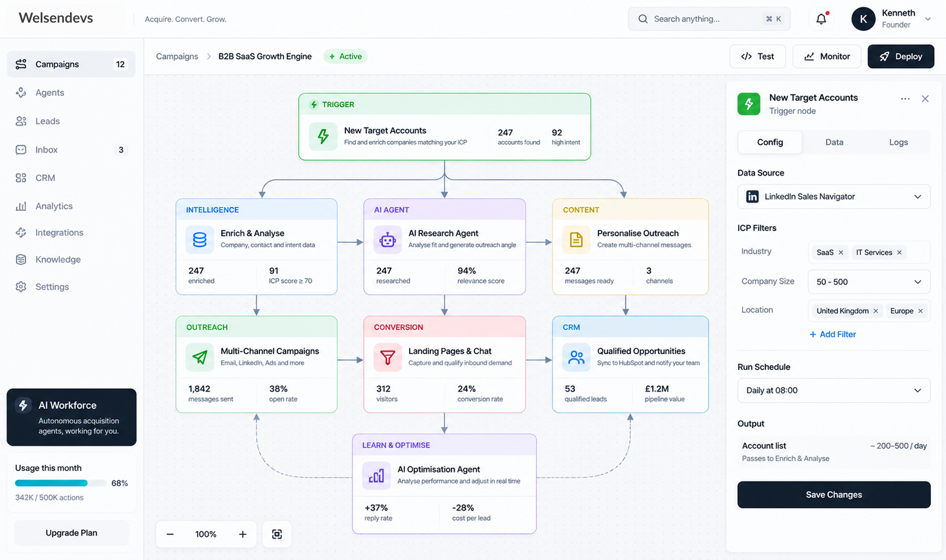Open the Daily at 08:00 schedule dropdown
946x560 pixels.
833,390
